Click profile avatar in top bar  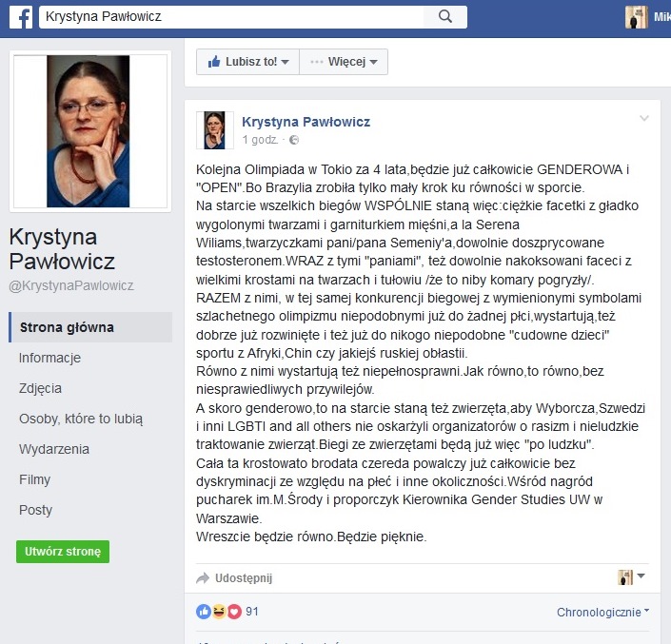coord(636,17)
